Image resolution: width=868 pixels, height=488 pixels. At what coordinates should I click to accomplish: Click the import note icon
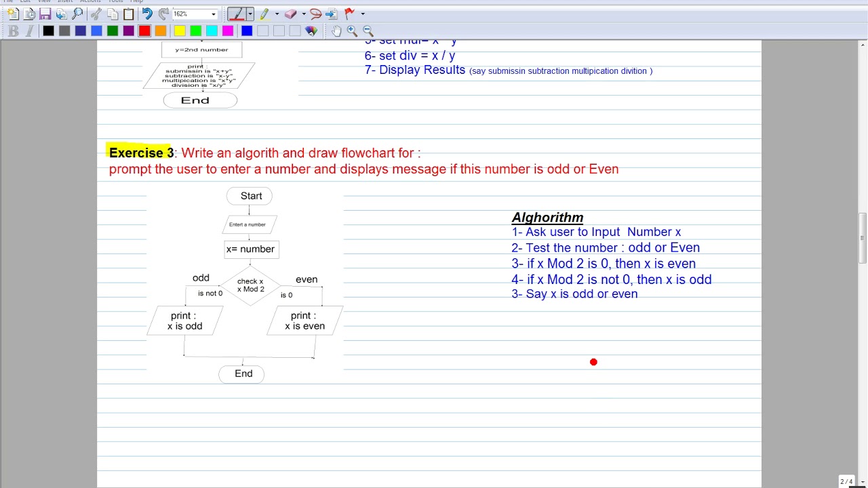click(x=61, y=14)
